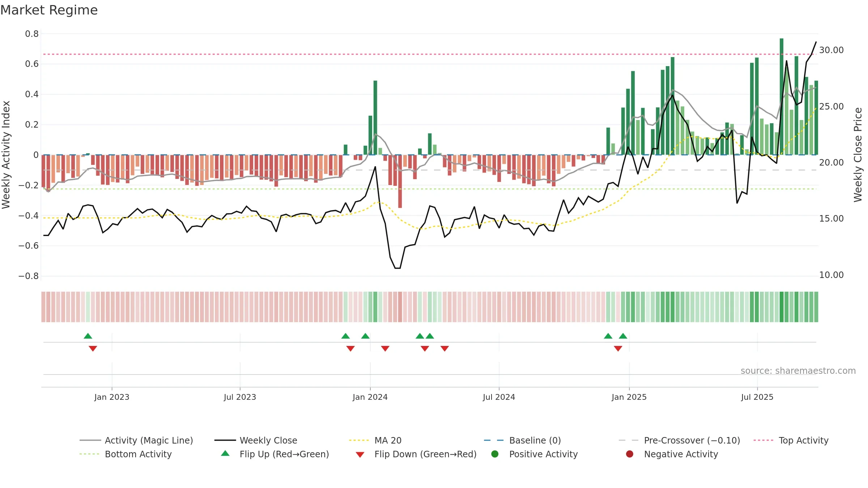Viewport: 868px width, 488px height.
Task: Click the red Flip Down triangle legend icon
Action: [x=360, y=455]
